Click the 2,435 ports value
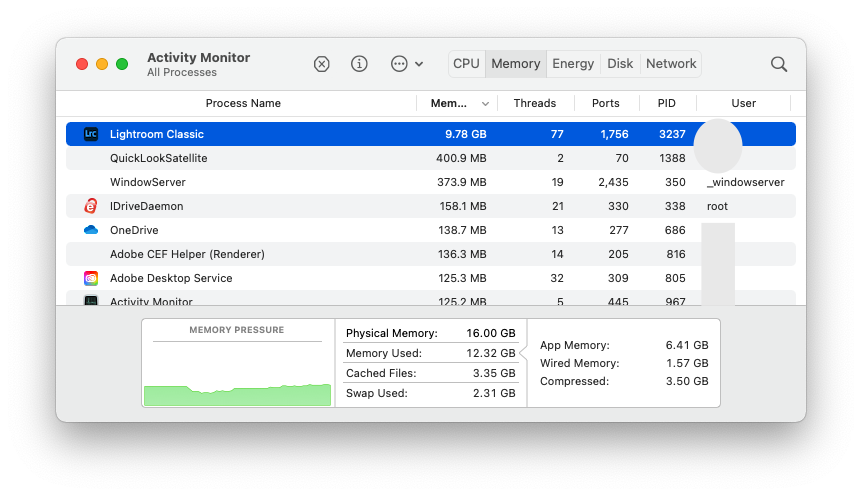The height and width of the screenshot is (496, 862). pos(613,182)
